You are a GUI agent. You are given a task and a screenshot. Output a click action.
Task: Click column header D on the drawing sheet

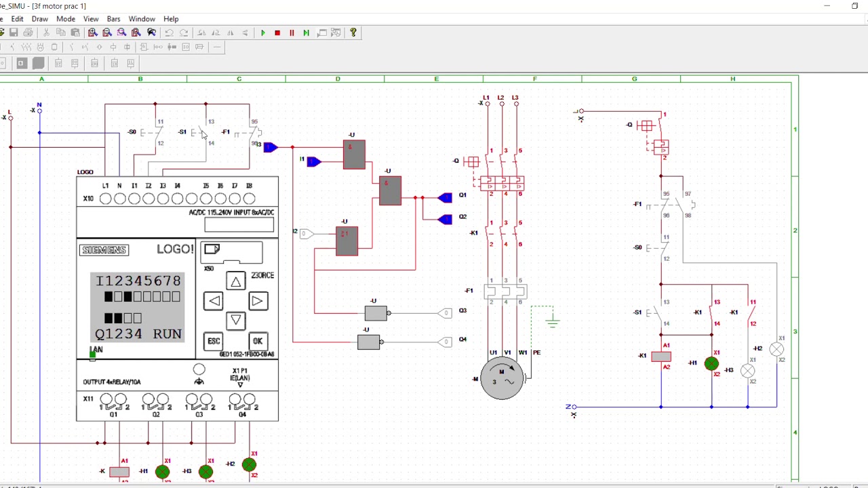tap(338, 79)
